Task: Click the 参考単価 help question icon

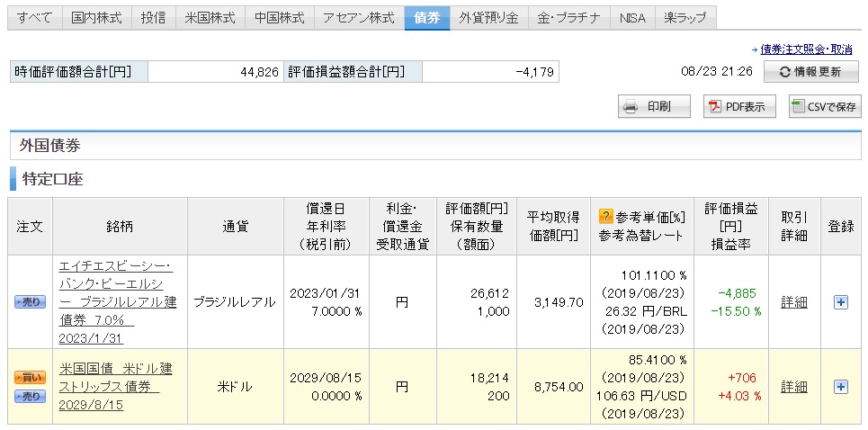Action: pos(605,215)
